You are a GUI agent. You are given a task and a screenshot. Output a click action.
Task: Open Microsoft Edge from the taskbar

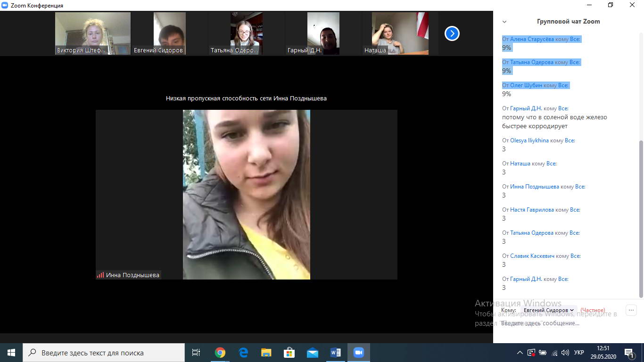click(243, 353)
